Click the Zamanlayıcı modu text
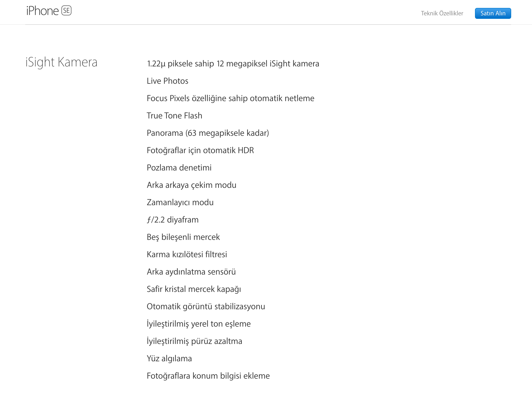532x394 pixels. tap(180, 202)
